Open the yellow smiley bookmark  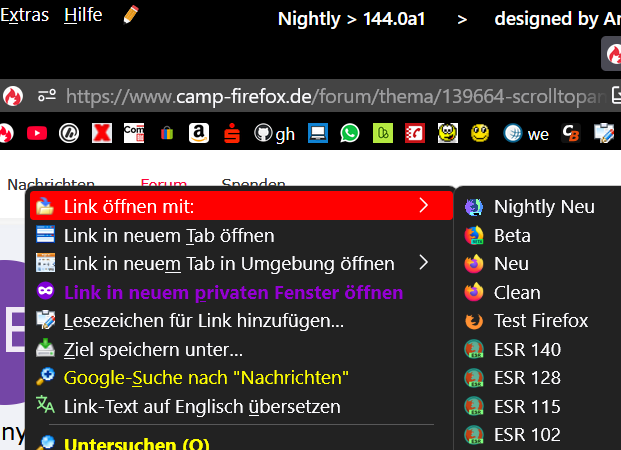[x=480, y=133]
